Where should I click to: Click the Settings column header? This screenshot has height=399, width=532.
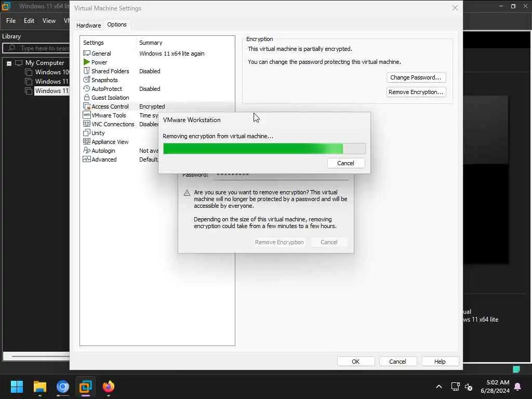(94, 43)
